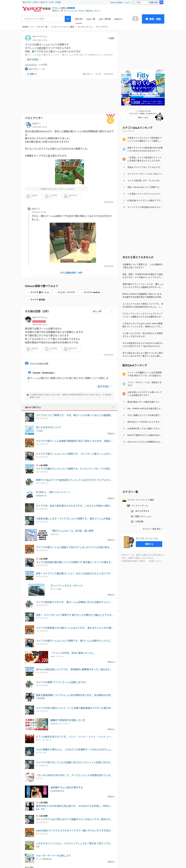The height and width of the screenshot is (868, 186).
Task: Select the Q&A一覧 navigation tab
Action: pos(91,19)
